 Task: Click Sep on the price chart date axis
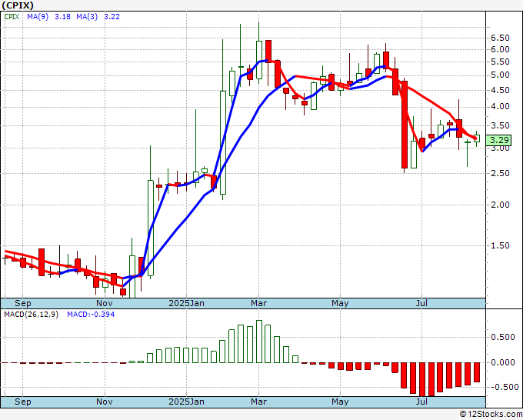click(x=22, y=303)
